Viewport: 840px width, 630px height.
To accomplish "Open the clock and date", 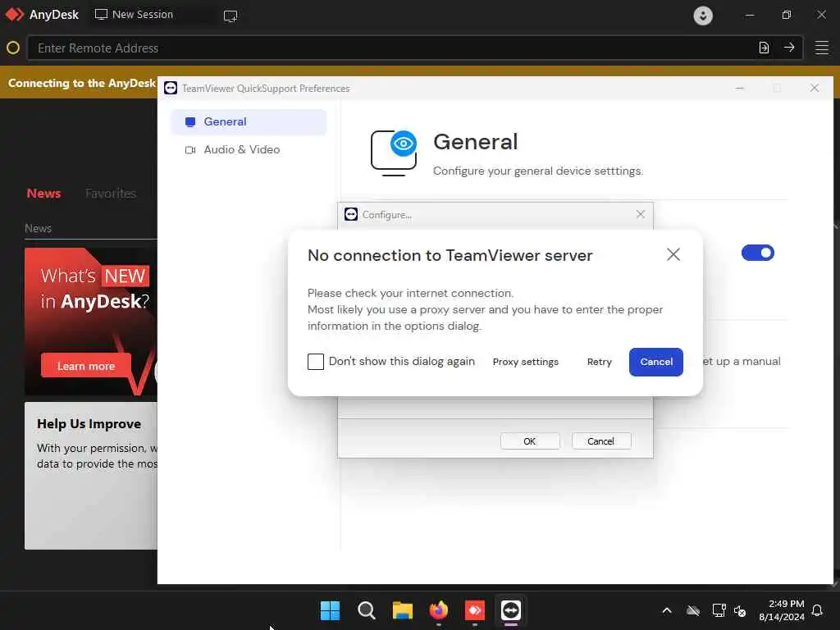I will [782, 610].
